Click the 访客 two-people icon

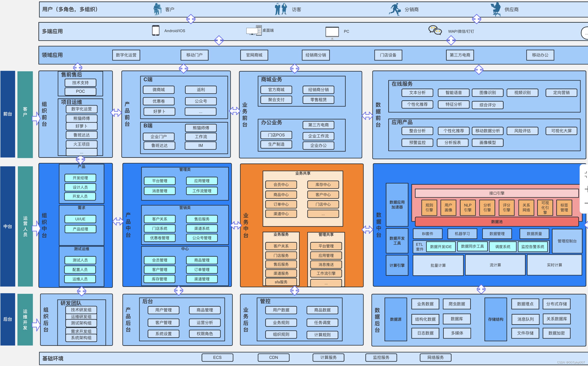(x=281, y=9)
